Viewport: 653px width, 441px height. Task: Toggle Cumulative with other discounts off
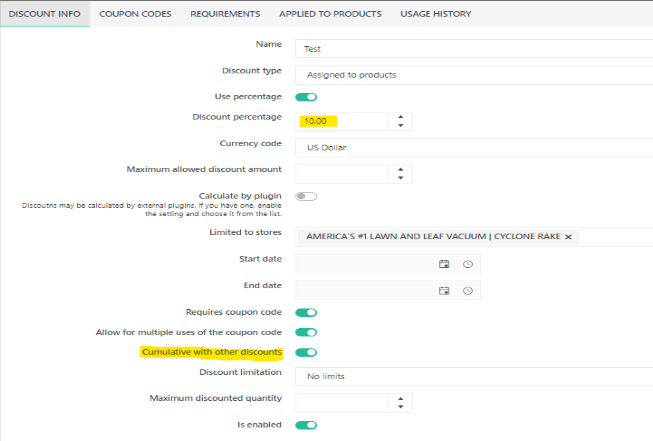click(x=306, y=352)
